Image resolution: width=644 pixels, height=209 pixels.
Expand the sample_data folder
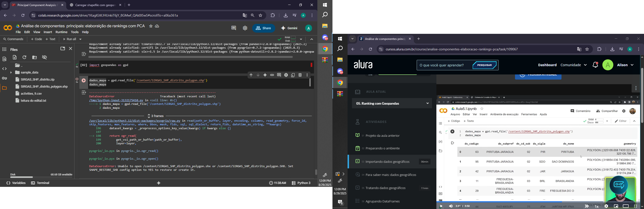click(11, 73)
